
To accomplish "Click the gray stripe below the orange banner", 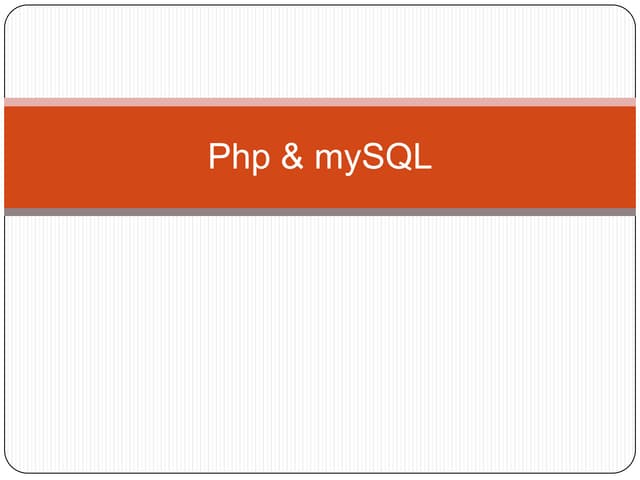I will (x=320, y=212).
